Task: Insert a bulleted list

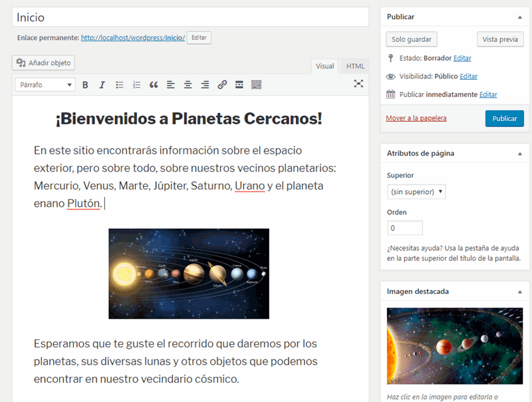Action: pos(120,85)
